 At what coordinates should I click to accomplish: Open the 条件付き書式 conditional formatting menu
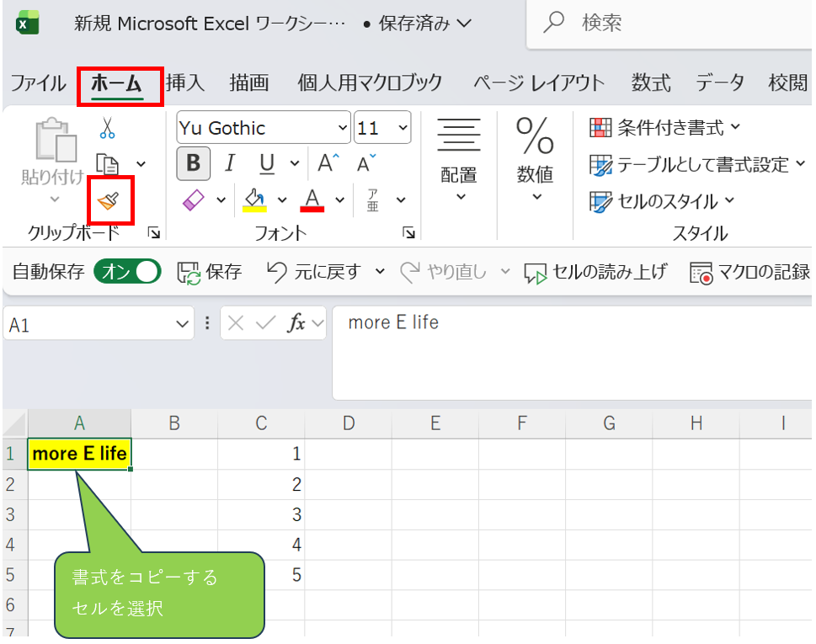(665, 128)
